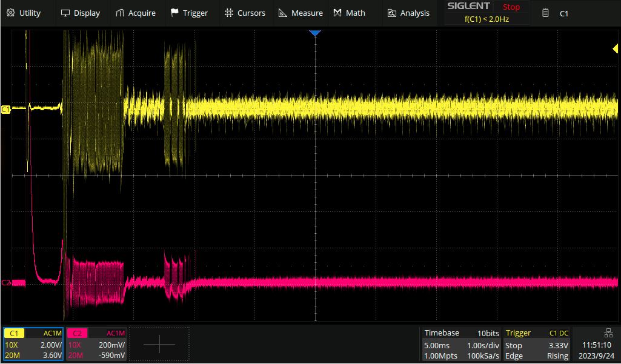Click the C2 vertical scale 200mV/

coord(111,345)
